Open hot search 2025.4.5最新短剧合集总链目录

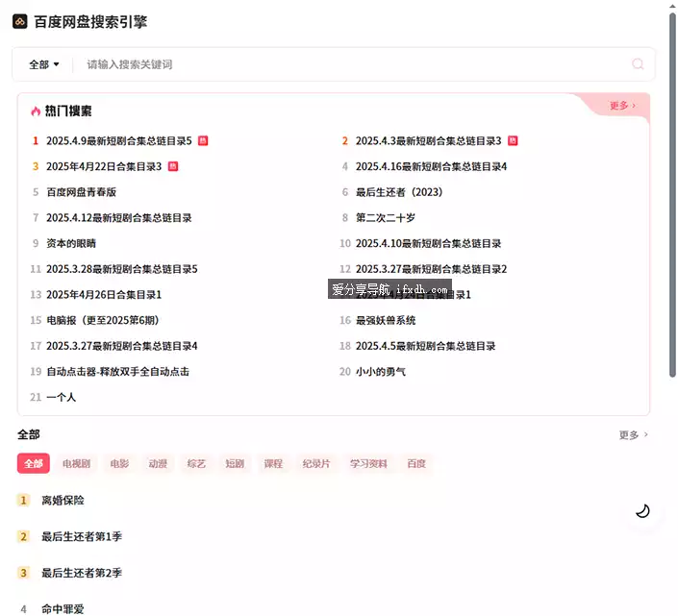point(425,346)
